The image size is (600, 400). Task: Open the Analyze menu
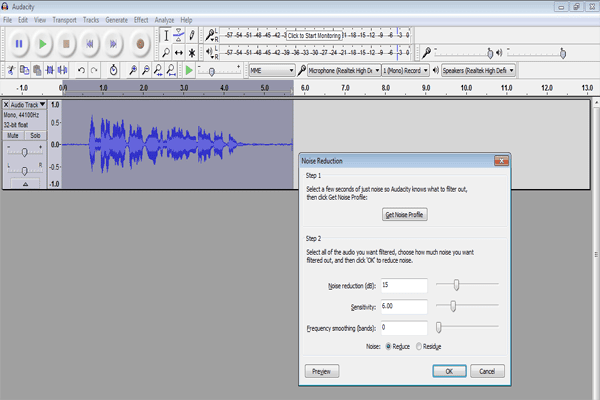tap(164, 20)
